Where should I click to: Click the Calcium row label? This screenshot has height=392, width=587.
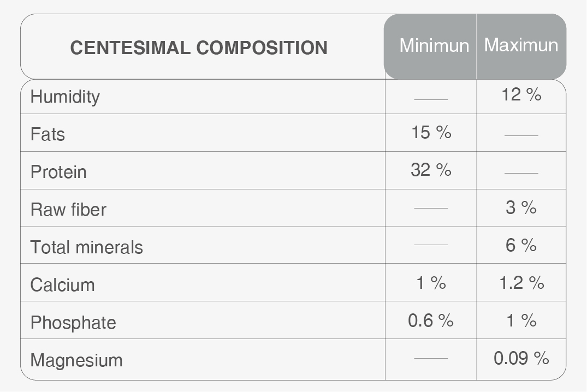[x=62, y=285]
